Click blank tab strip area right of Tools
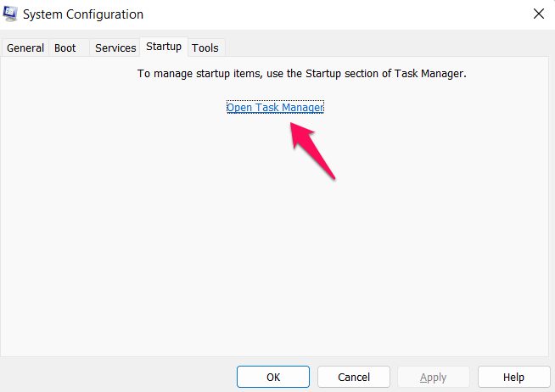Viewport: 555px width, 392px height. tap(382, 48)
